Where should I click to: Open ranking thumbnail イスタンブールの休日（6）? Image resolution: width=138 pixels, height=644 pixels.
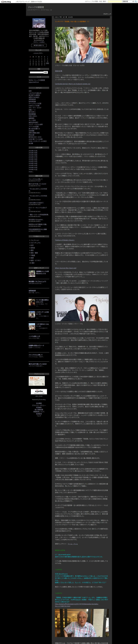click(x=32, y=314)
